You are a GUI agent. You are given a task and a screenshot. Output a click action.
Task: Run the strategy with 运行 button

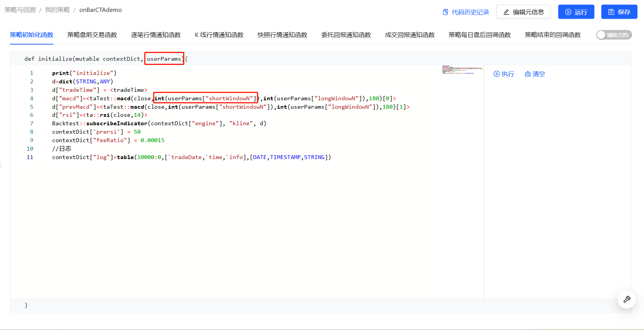576,12
